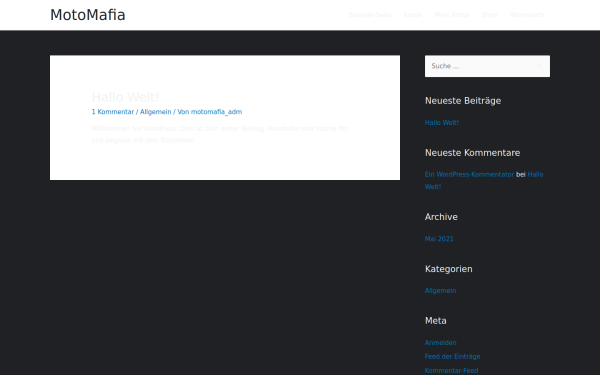Open the faint Hallo Welt! post heading
600x375 pixels.
(x=126, y=97)
